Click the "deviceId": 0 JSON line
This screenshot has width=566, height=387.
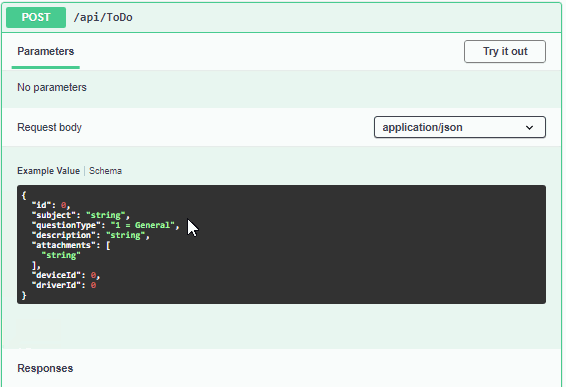[x=66, y=275]
